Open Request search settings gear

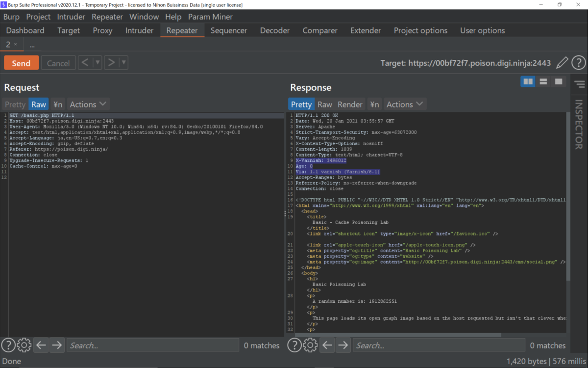pyautogui.click(x=24, y=345)
